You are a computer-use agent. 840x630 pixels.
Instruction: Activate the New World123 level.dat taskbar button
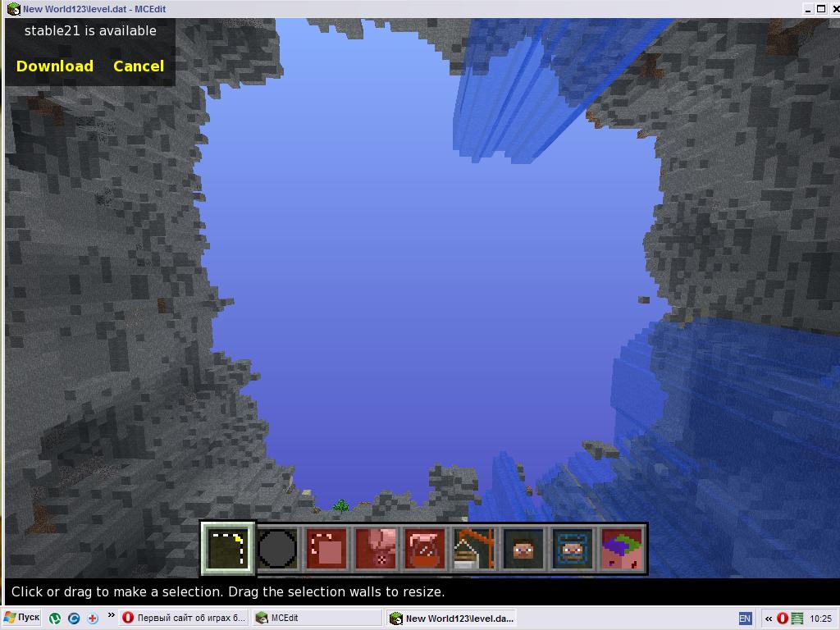click(x=451, y=619)
